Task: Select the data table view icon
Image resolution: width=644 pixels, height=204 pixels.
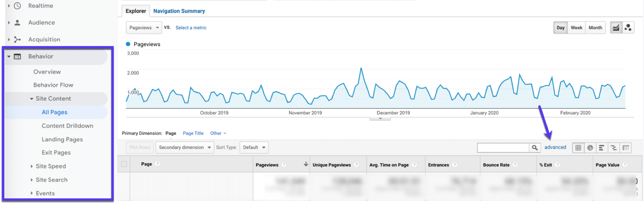Action: 578,147
